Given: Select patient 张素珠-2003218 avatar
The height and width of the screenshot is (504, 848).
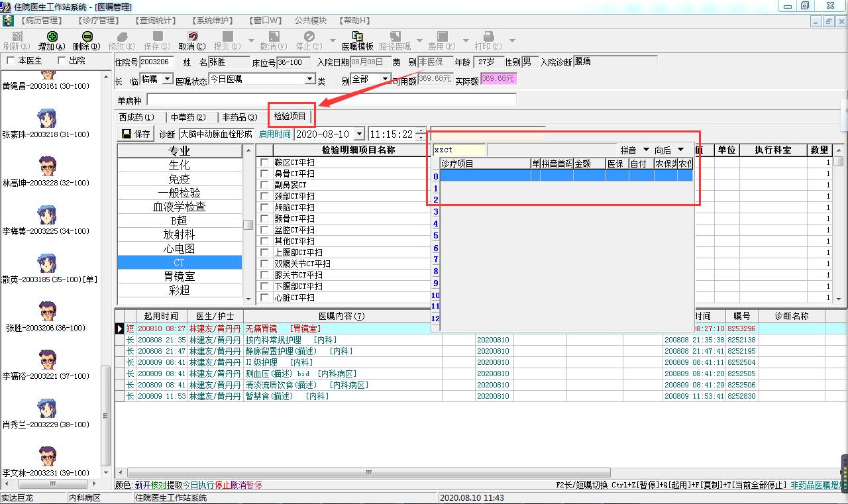Looking at the screenshot, I should coord(46,119).
